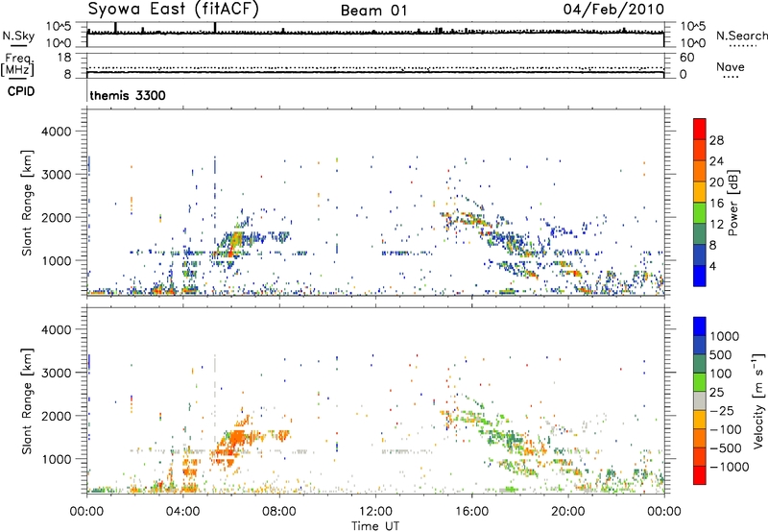The image size is (768, 532).
Task: Click the power colorbar tick value '4'
Action: coord(712,267)
